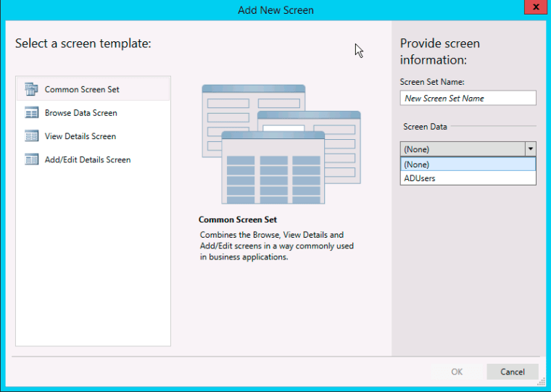Viewport: 551px width, 392px height.
Task: Click the OK button
Action: pyautogui.click(x=457, y=372)
